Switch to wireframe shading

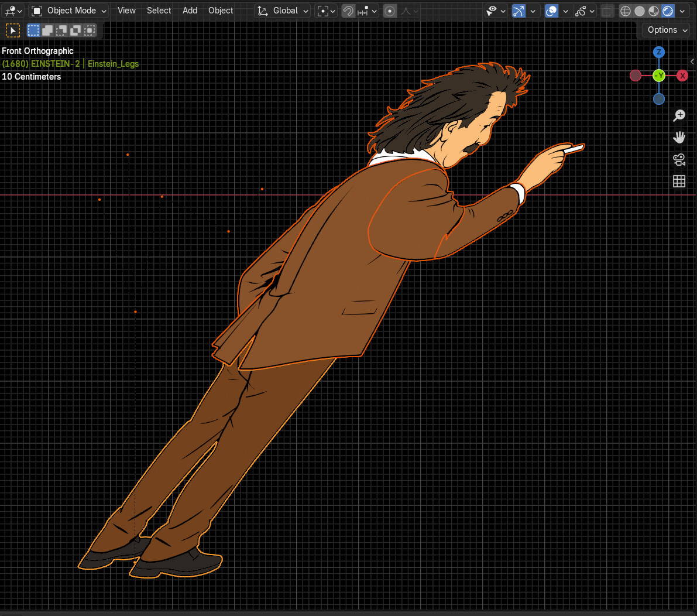click(x=626, y=11)
